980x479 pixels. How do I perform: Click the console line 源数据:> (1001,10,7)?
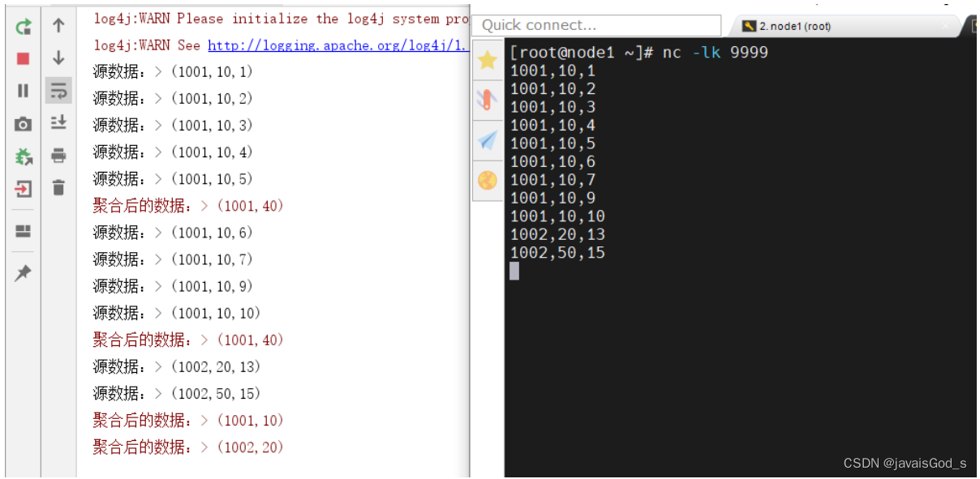click(x=174, y=259)
